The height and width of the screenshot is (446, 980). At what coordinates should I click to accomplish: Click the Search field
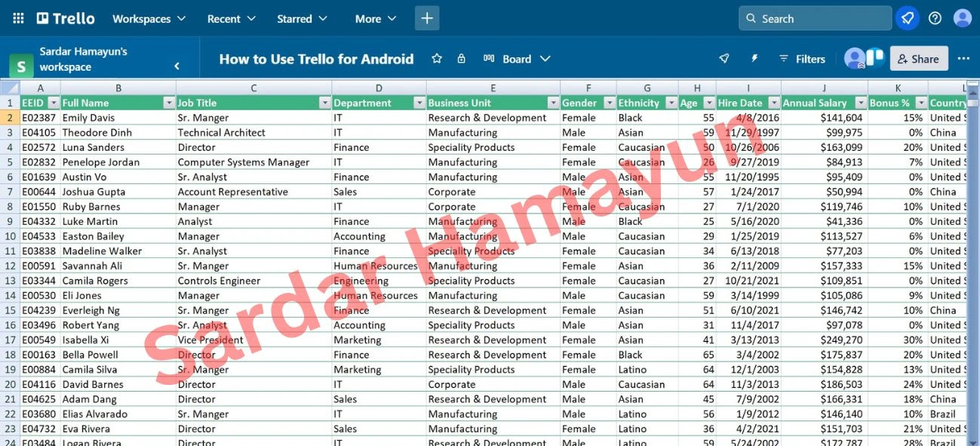tap(816, 18)
